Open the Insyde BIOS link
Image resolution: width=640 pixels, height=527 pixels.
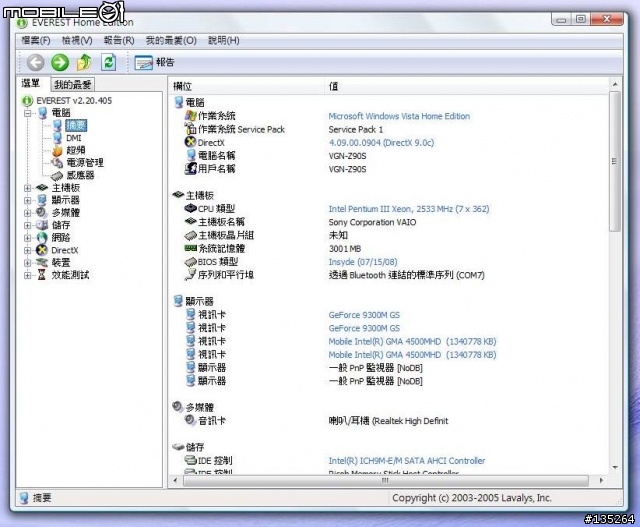click(363, 262)
